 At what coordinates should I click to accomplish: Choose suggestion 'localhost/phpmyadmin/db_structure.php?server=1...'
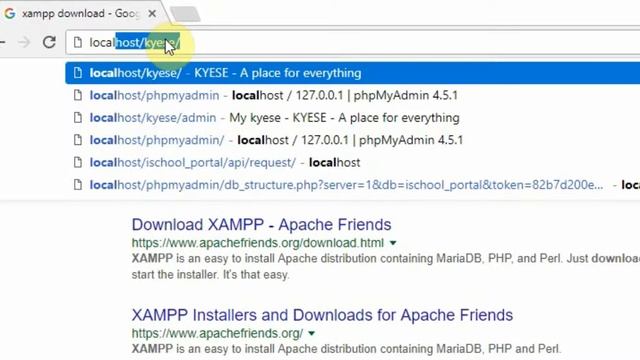click(x=353, y=185)
